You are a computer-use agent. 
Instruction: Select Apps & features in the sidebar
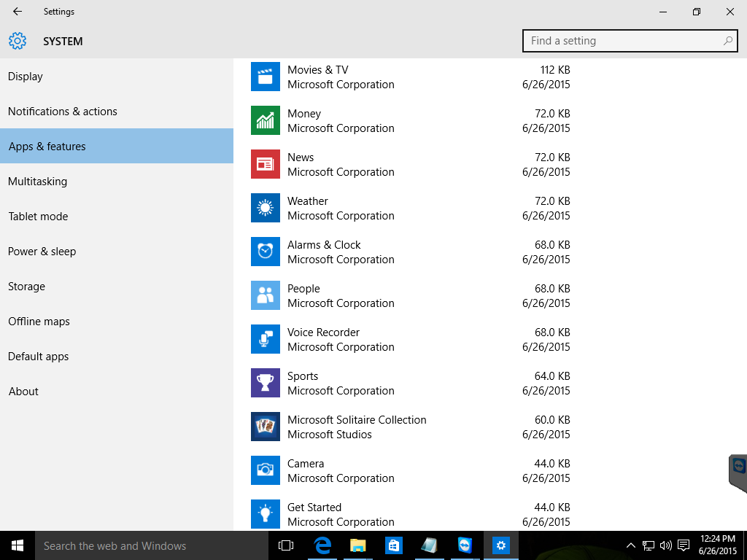(x=117, y=146)
